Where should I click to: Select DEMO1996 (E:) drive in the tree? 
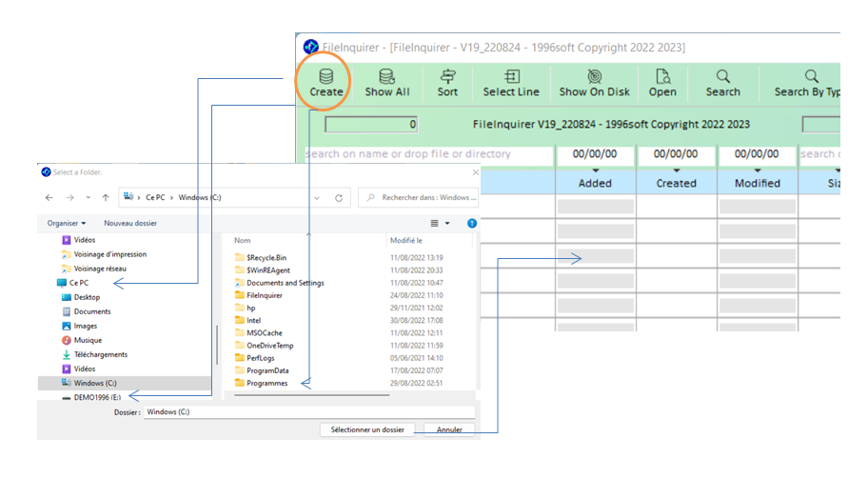97,398
